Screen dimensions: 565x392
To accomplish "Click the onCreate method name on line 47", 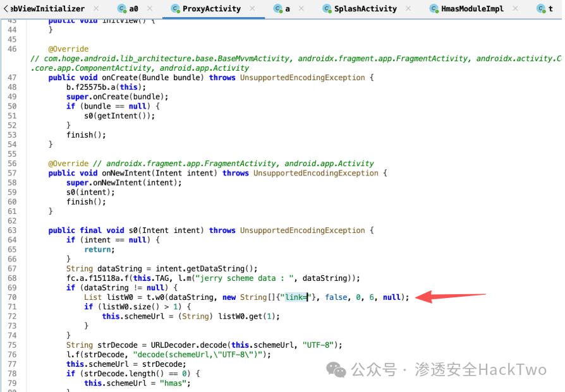I will (x=119, y=78).
